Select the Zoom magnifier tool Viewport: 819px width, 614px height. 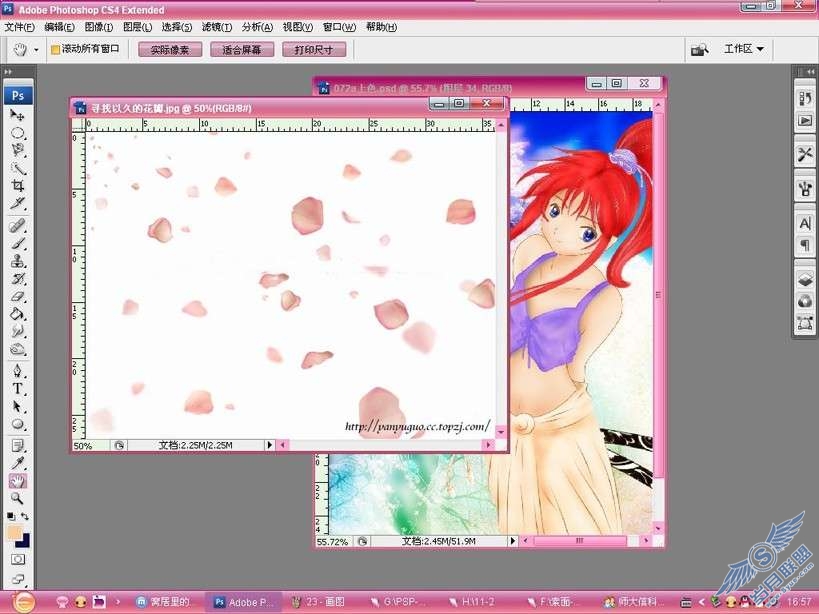(x=17, y=498)
